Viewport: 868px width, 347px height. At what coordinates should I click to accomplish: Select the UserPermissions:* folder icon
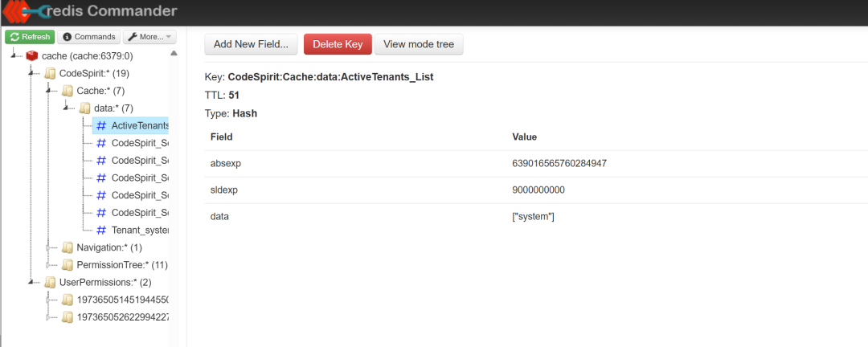[50, 282]
